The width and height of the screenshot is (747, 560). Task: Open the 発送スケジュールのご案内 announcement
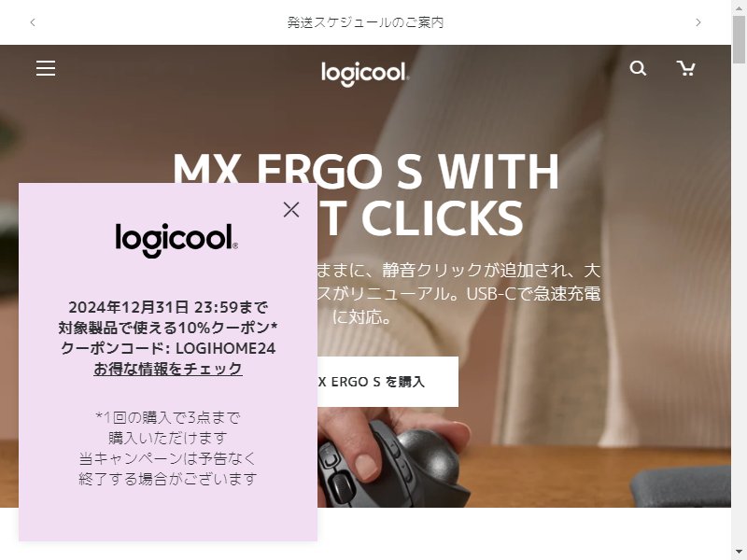[x=365, y=22]
